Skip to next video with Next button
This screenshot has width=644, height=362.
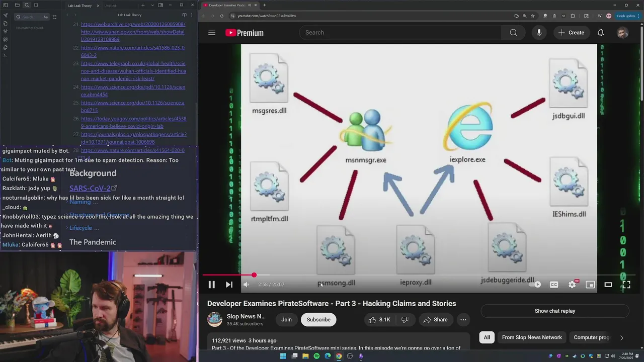229,285
